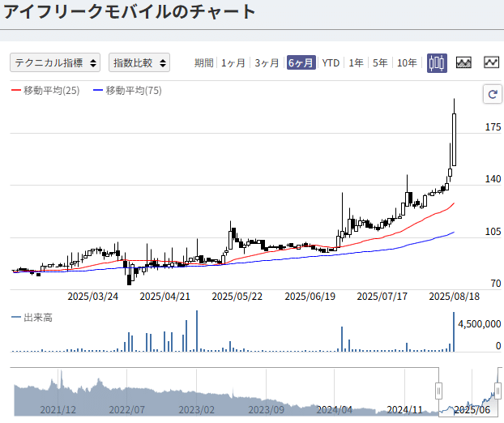504x423 pixels.
Task: Click navigator area near 2024/04
Action: coord(335,409)
